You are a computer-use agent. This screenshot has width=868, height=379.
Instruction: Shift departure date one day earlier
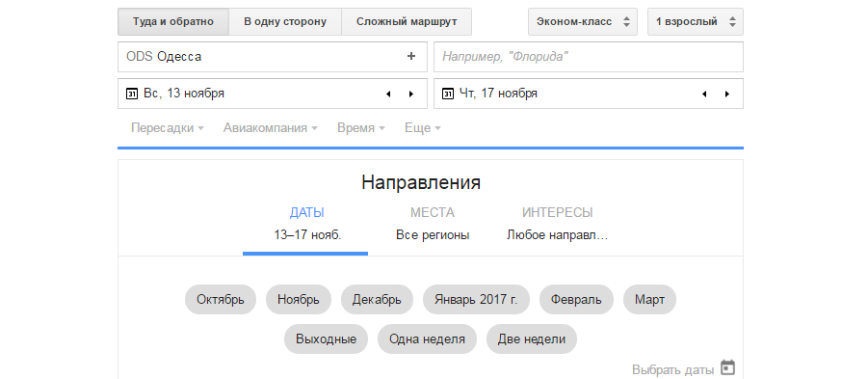(388, 95)
